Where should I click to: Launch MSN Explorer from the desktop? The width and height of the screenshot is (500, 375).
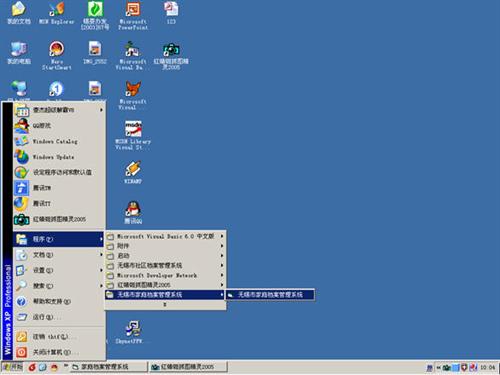[56, 13]
